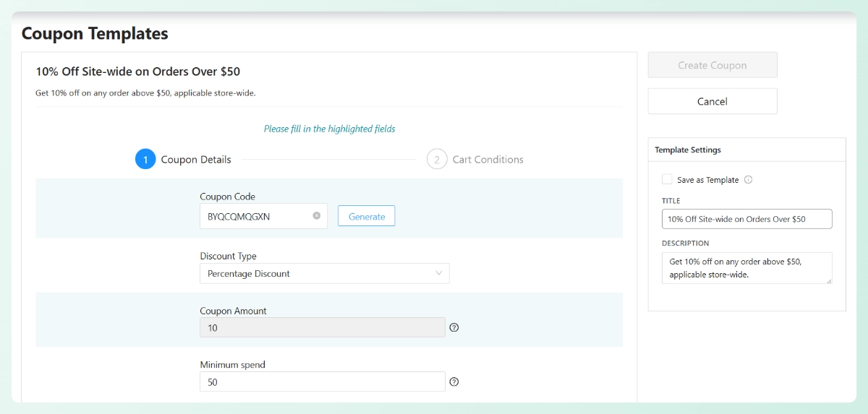This screenshot has width=868, height=414.
Task: Clear the coupon code field with the X icon
Action: click(316, 216)
